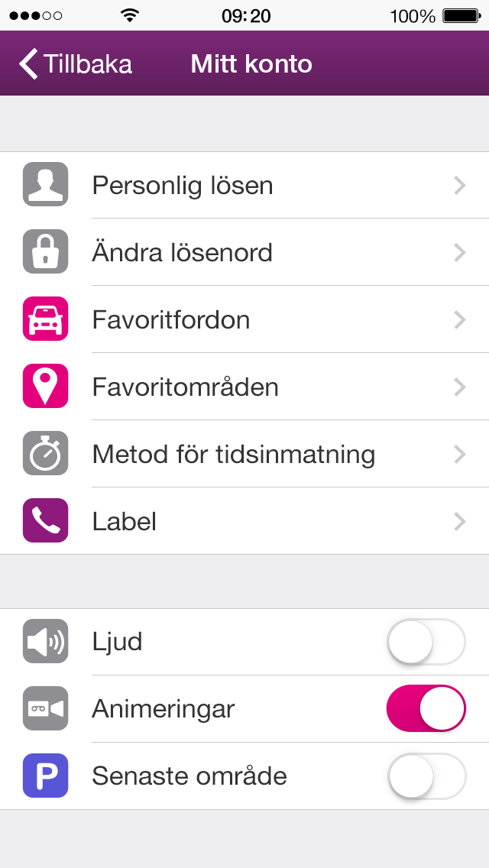Tap the pink map pin Favoritområden icon
489x868 pixels.
pos(46,387)
